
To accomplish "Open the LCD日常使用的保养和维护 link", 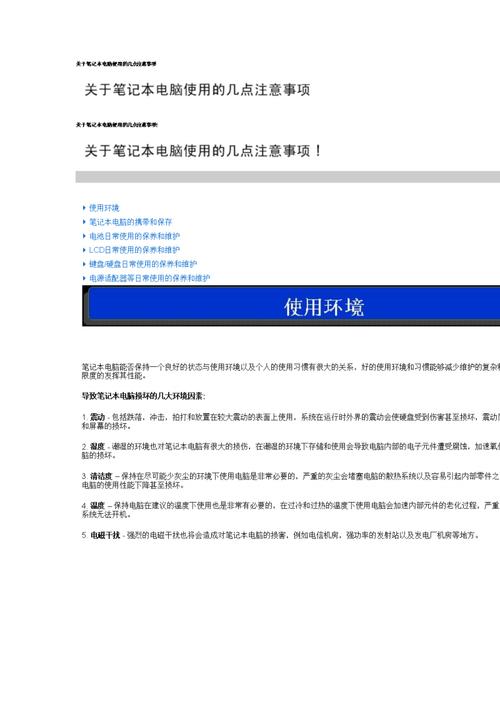I will click(x=134, y=250).
